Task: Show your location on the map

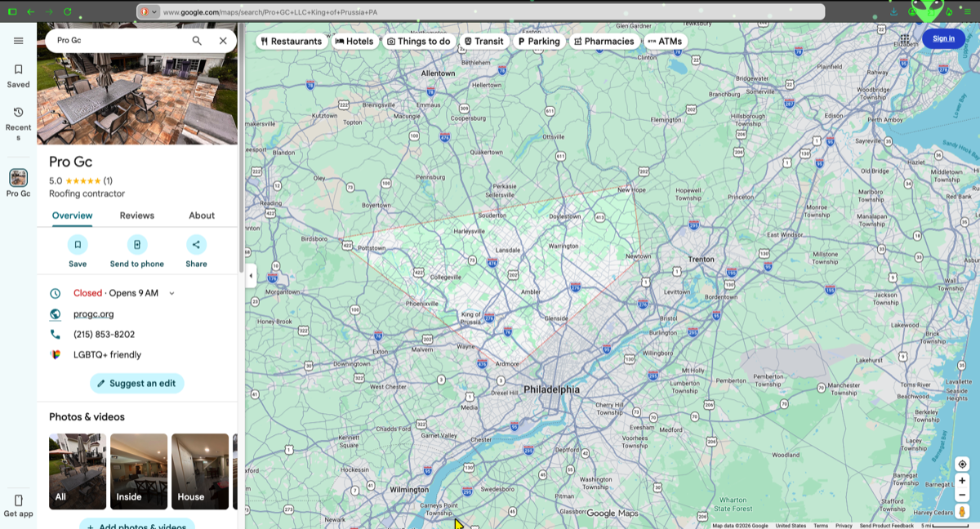Action: [962, 464]
